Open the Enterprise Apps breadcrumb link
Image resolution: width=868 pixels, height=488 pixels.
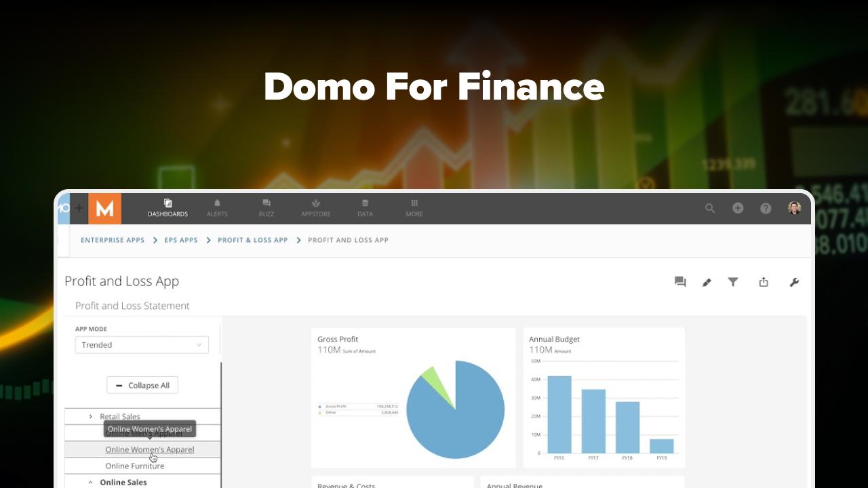[x=113, y=240]
